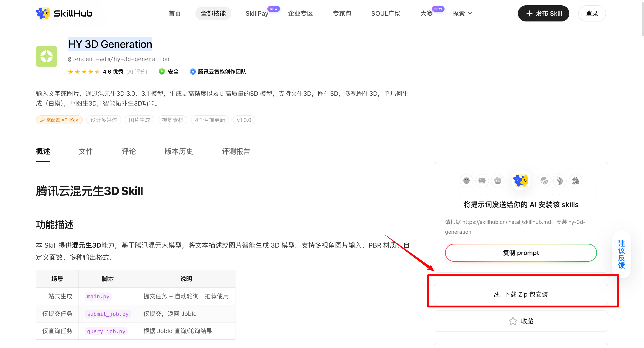Image resolution: width=644 pixels, height=348 pixels.
Task: Click 下载 Zip 包安装 button
Action: (x=521, y=295)
